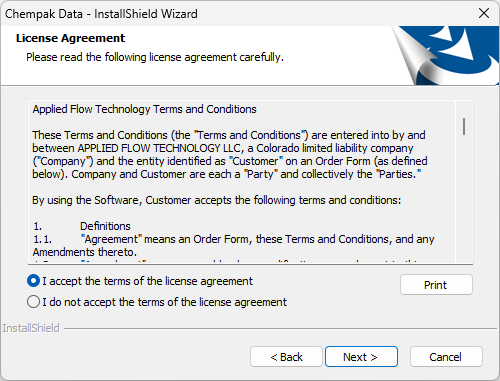500x381 pixels.
Task: Click the "Amendments thereto." line in license box
Action: coord(84,252)
